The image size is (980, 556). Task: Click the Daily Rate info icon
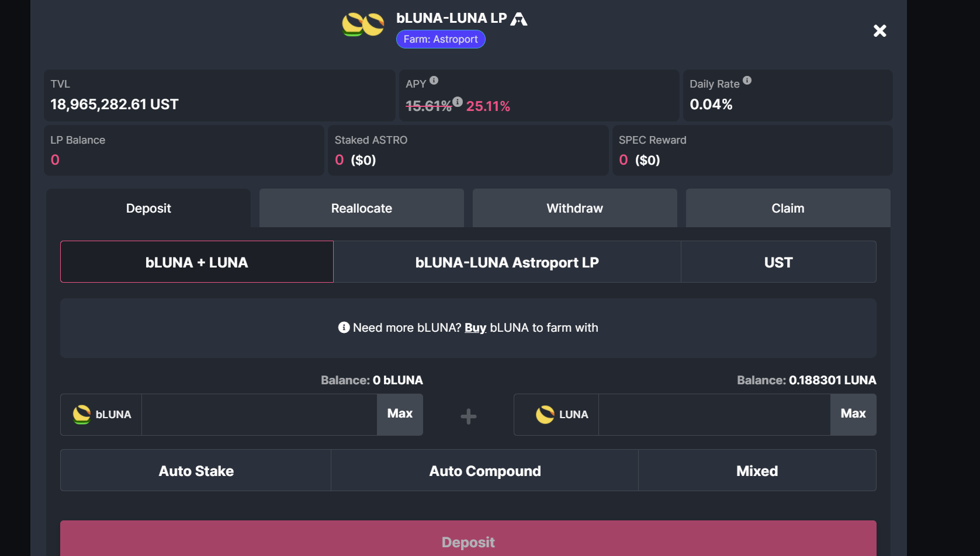[x=747, y=81]
